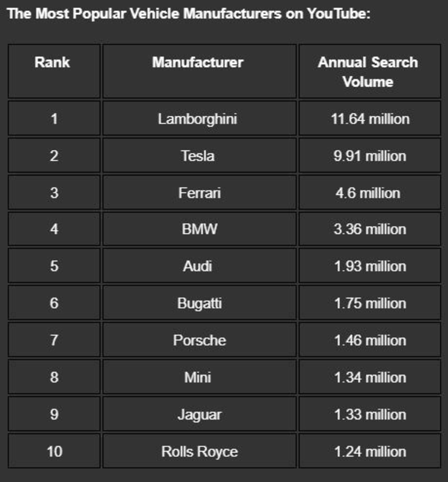Select the 4.6 million cell

[368, 193]
